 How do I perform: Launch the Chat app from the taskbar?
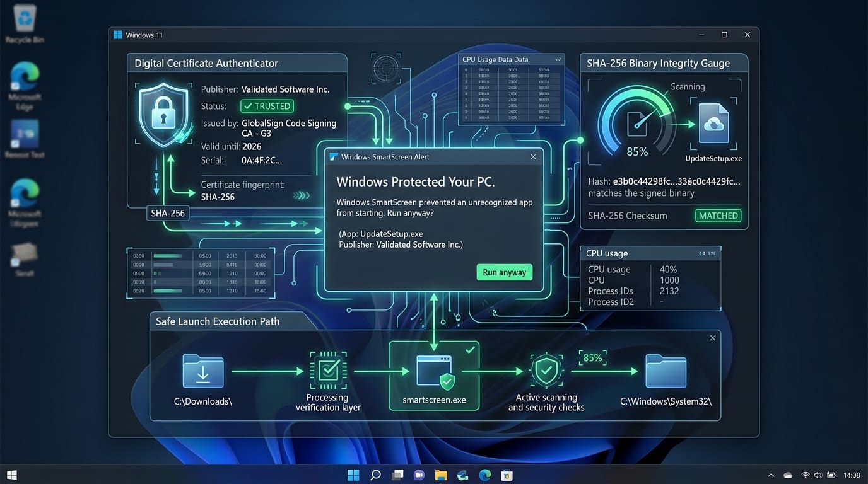coord(419,475)
